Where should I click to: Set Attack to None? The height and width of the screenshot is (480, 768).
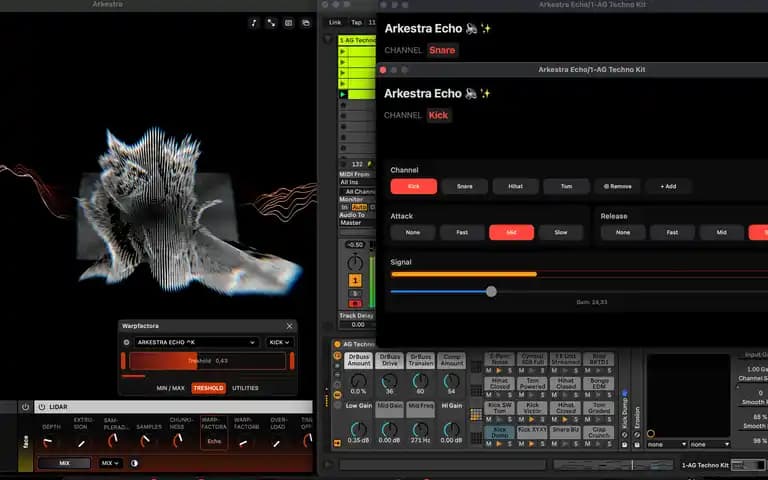(413, 233)
